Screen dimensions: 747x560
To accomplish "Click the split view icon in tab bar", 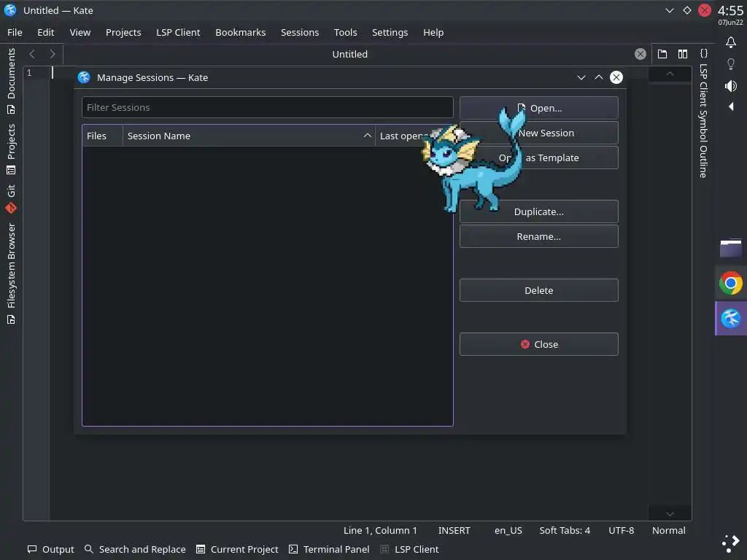I will 683,54.
